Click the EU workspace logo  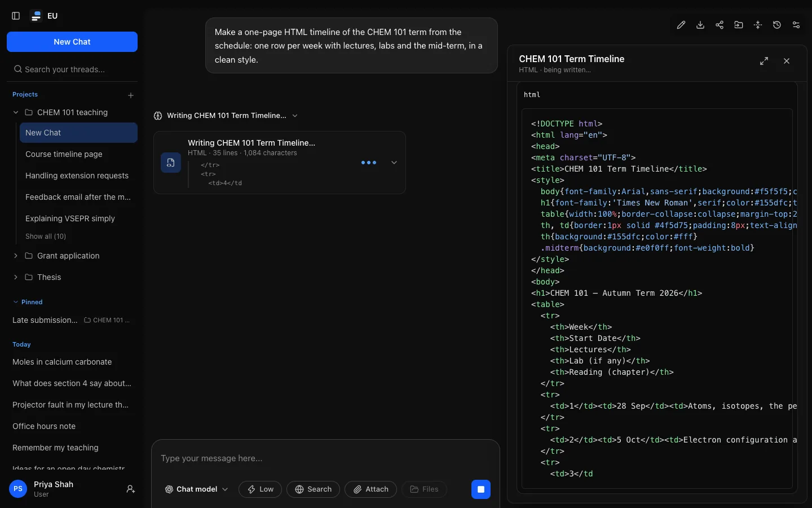[x=36, y=16]
